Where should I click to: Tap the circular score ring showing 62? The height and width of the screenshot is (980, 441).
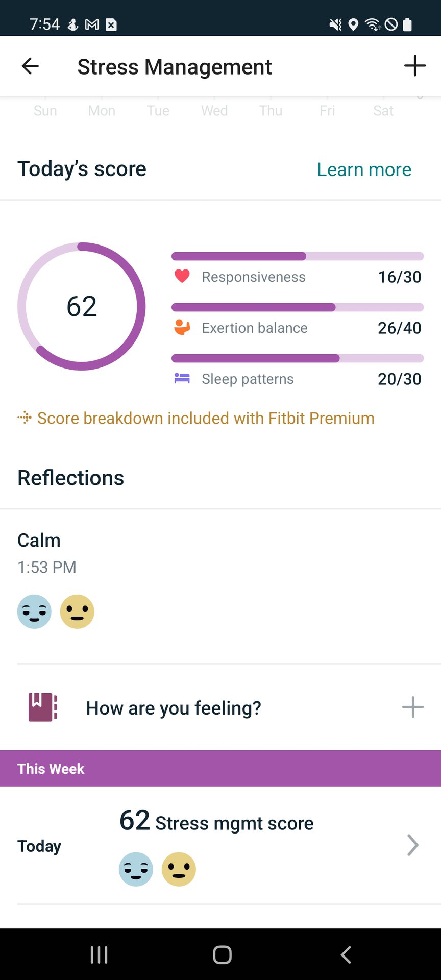[82, 306]
